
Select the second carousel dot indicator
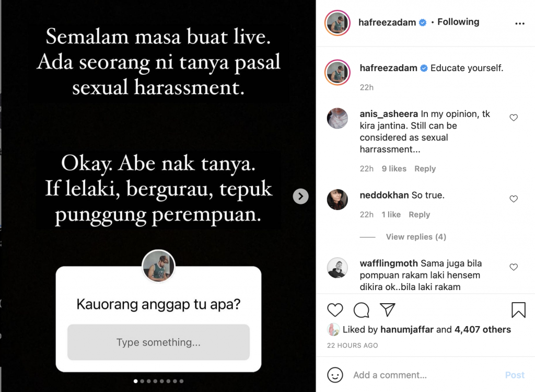142,381
